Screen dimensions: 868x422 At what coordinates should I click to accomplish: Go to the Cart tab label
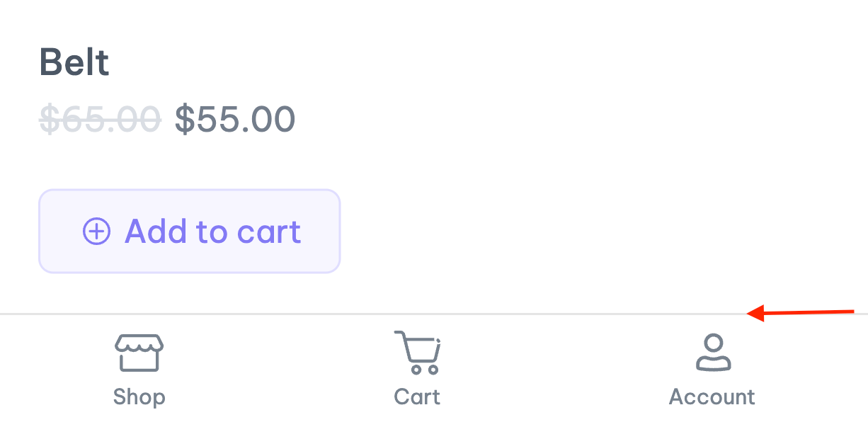[417, 397]
